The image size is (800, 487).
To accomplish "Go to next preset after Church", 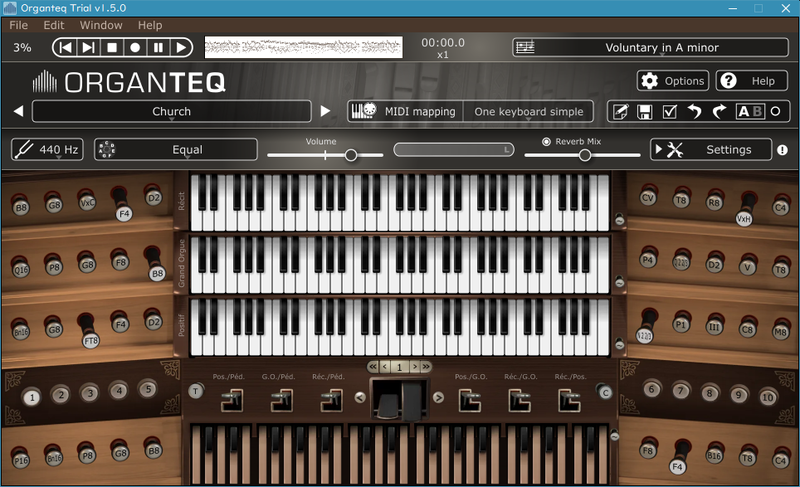I will coord(325,111).
